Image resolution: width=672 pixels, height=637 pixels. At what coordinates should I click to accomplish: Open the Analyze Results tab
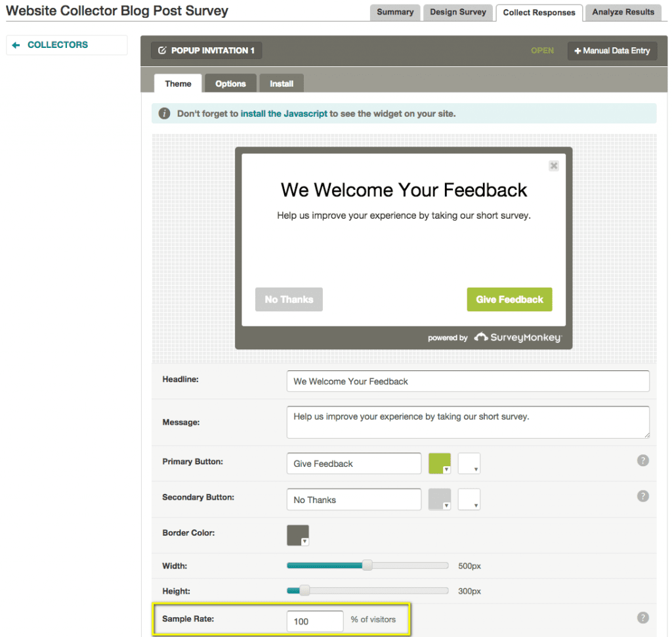[x=622, y=12]
